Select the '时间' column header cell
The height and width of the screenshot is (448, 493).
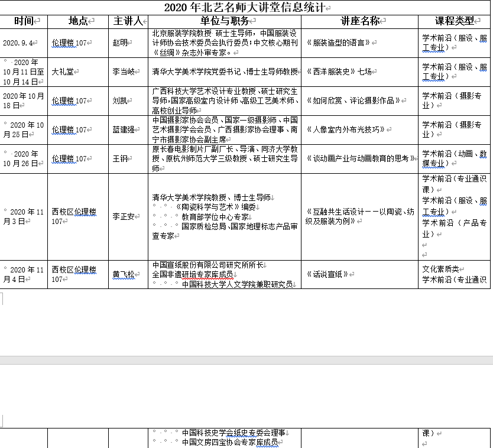click(x=24, y=21)
